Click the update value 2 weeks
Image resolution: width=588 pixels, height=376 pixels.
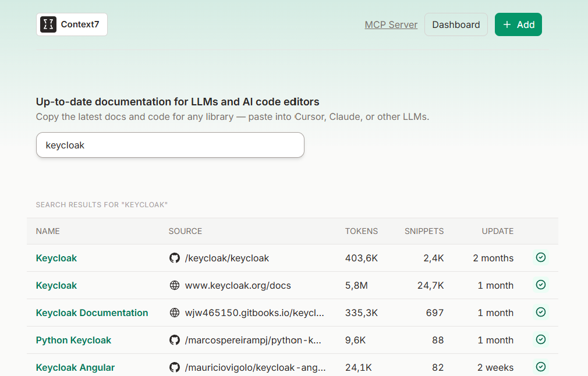pos(495,367)
